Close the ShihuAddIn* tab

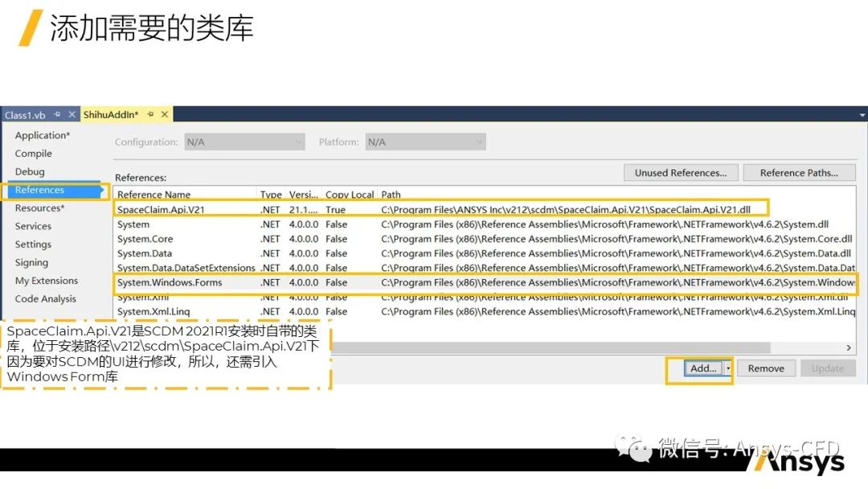coord(165,114)
